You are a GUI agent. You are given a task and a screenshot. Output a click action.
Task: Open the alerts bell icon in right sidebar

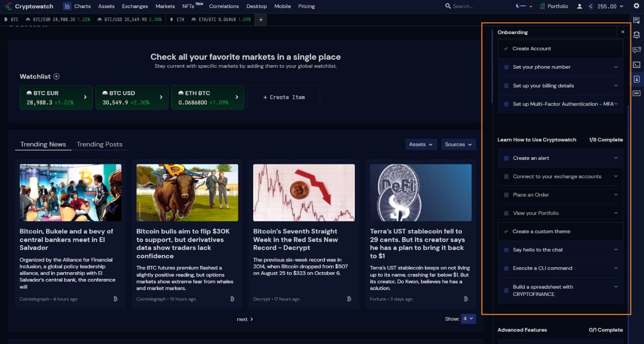pyautogui.click(x=636, y=35)
